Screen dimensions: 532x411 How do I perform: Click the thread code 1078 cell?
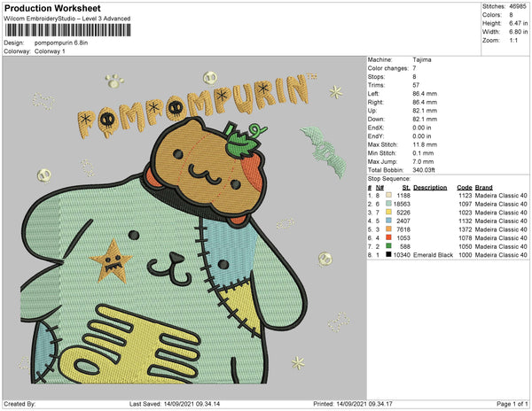pyautogui.click(x=465, y=238)
